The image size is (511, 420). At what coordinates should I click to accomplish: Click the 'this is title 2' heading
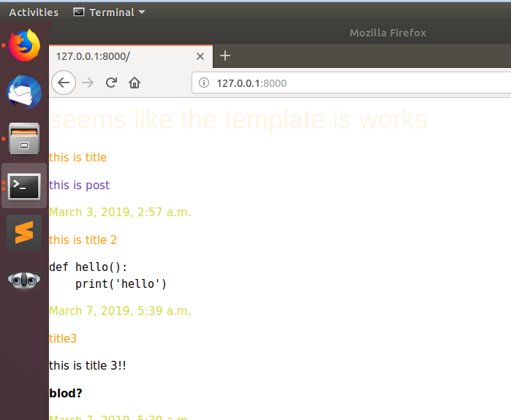[83, 240]
